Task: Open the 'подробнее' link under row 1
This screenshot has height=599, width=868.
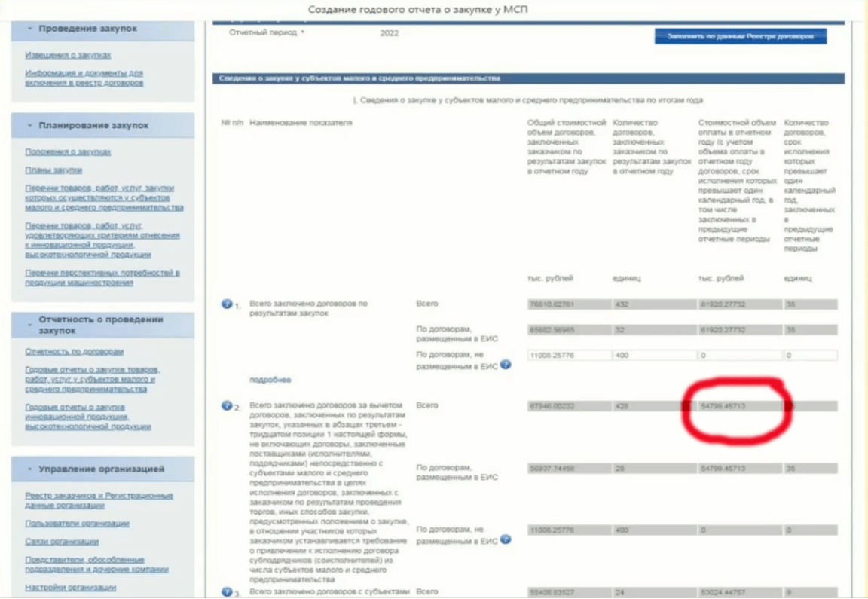Action: point(270,380)
